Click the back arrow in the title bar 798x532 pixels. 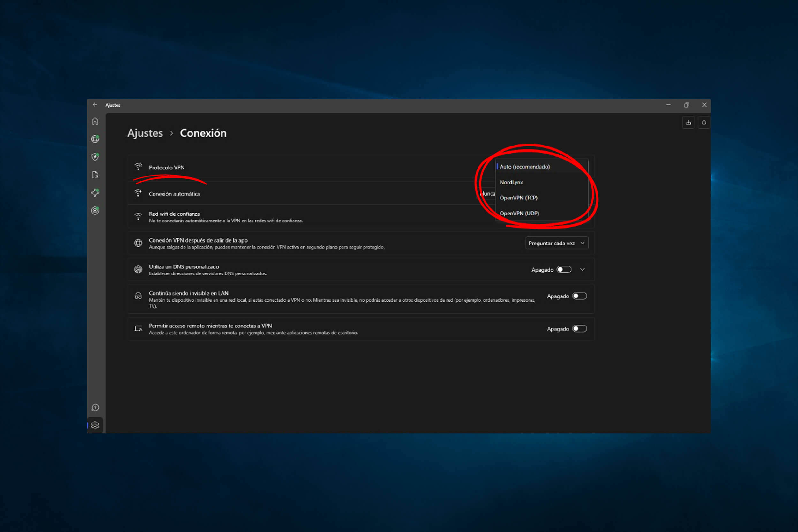point(95,105)
